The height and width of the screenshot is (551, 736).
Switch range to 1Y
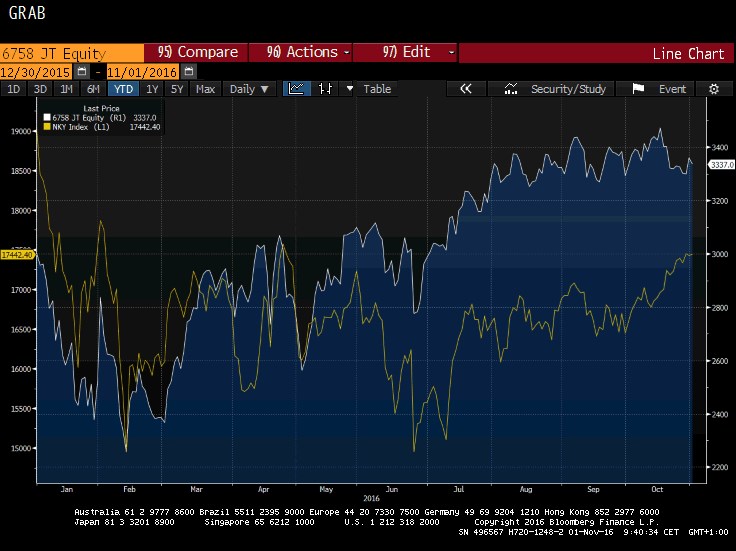tap(152, 89)
